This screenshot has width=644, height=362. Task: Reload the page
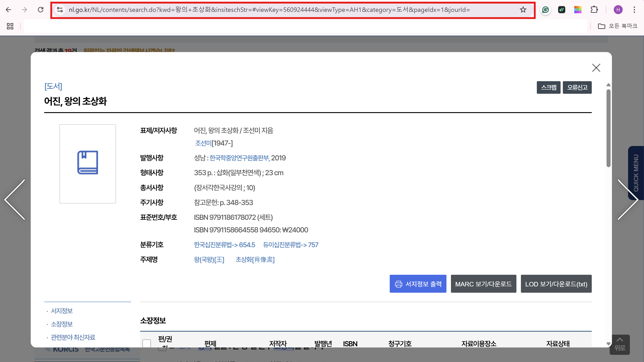41,10
